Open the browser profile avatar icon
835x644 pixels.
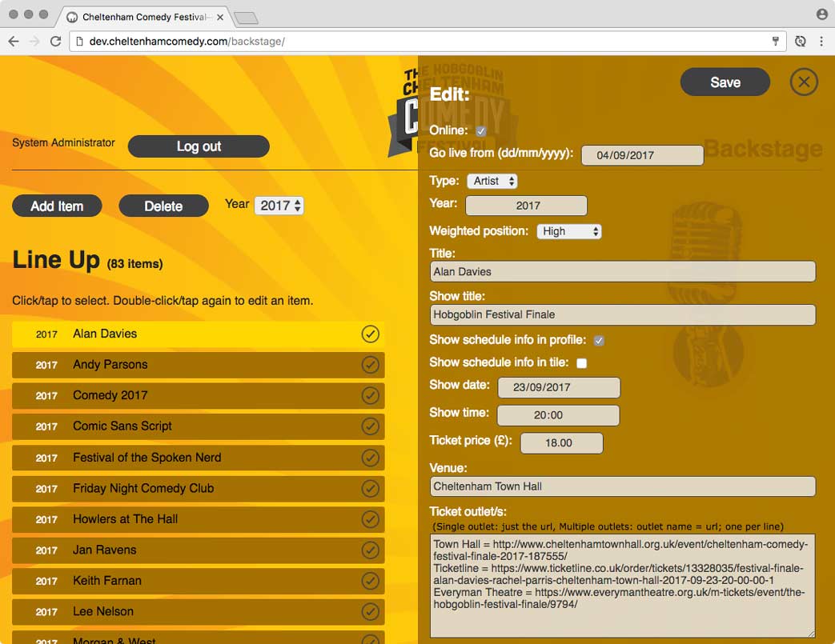[821, 14]
